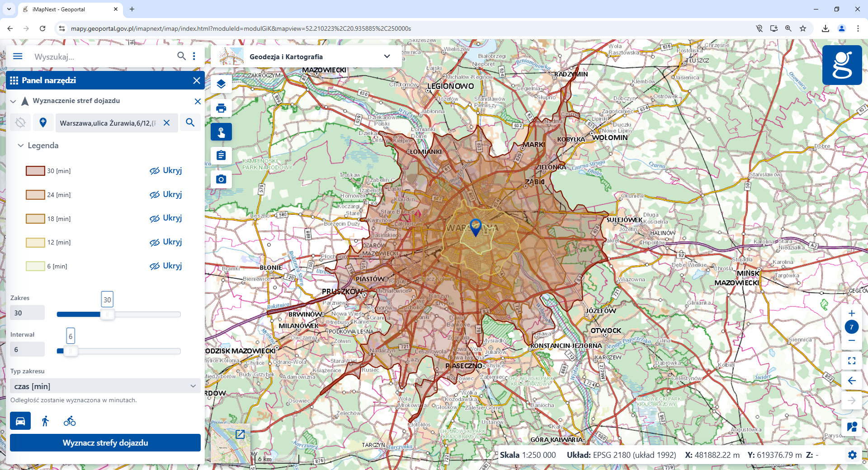
Task: Hide the 18 min zone
Action: click(165, 218)
